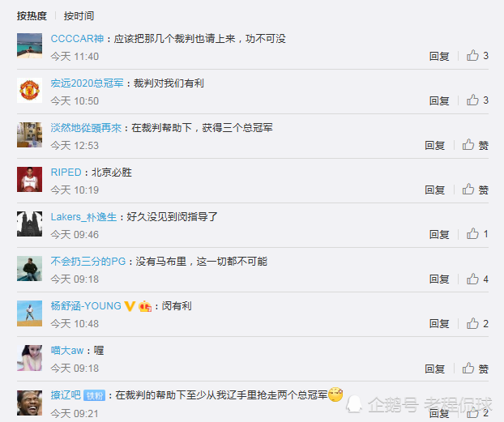
Task: Open 不会扔三分的PG username link
Action: (x=88, y=262)
